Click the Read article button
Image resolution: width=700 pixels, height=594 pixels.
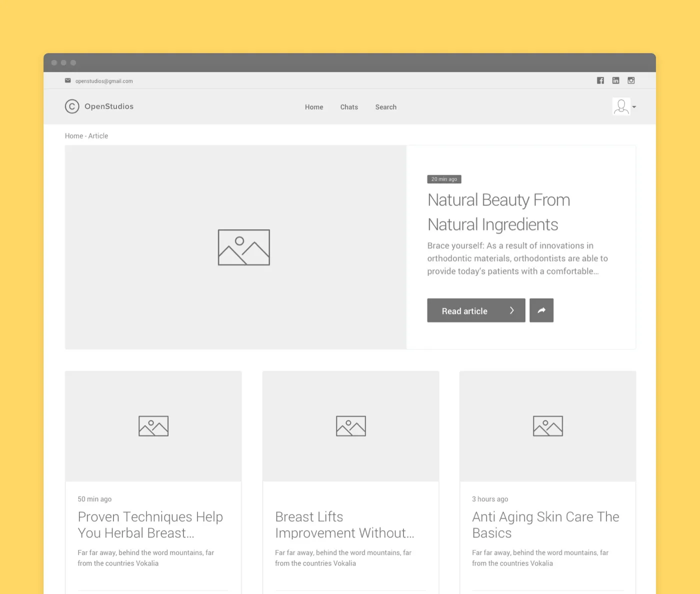coord(476,310)
